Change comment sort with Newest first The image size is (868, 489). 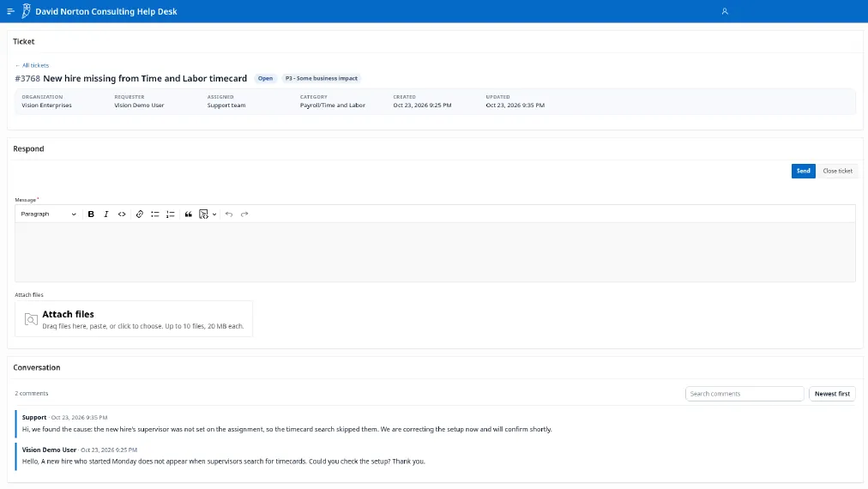point(832,394)
